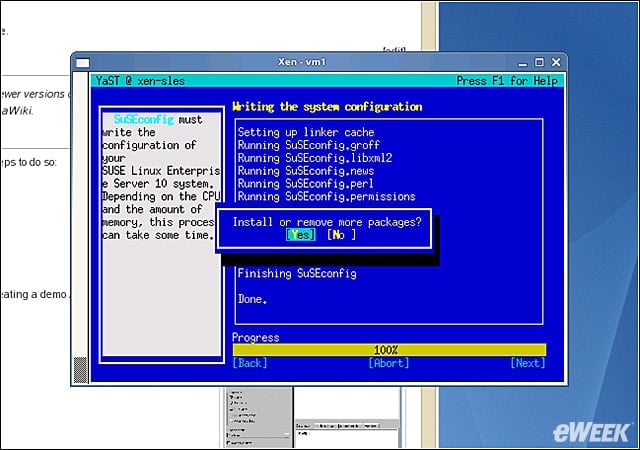
Task: Click 'Writing the system configuration' heading
Action: (x=327, y=107)
